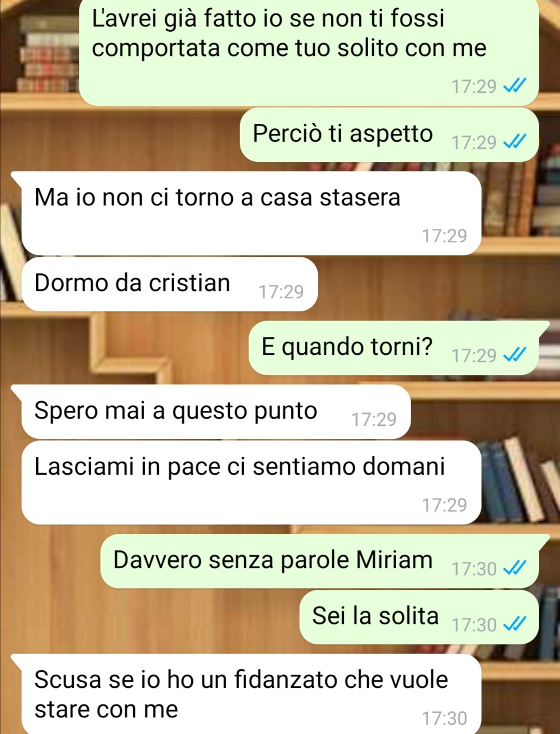This screenshot has height=734, width=560.
Task: Tap the read receipt ticks on 'Perciò ti aspetto'
Action: pyautogui.click(x=515, y=142)
